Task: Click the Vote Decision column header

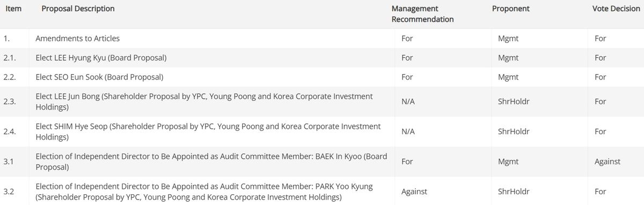Action: coord(616,9)
